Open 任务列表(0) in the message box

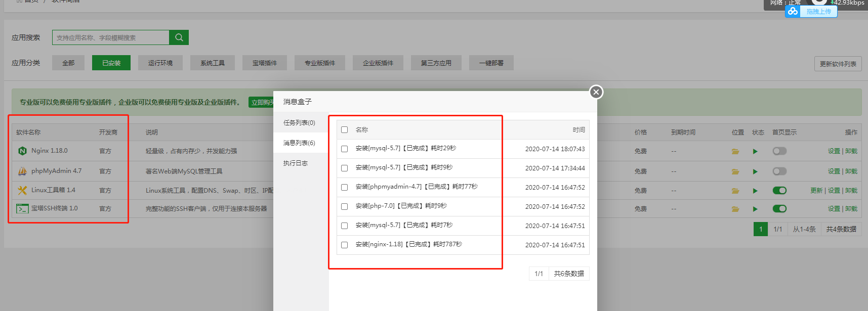(x=301, y=122)
